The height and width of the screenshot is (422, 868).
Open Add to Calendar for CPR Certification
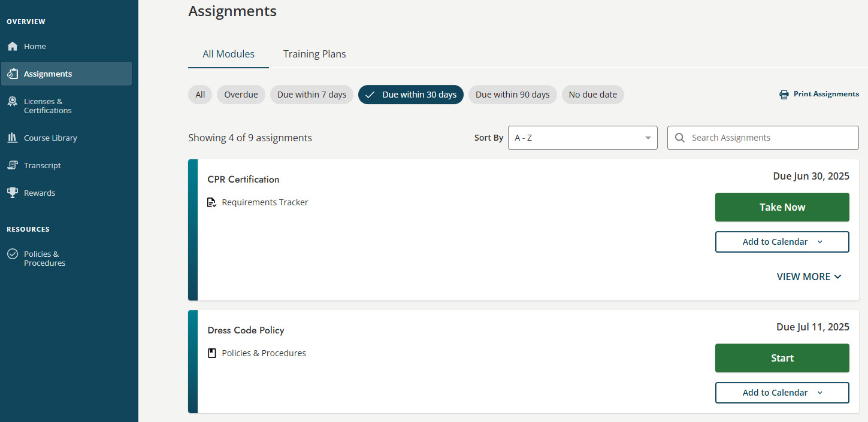point(782,241)
